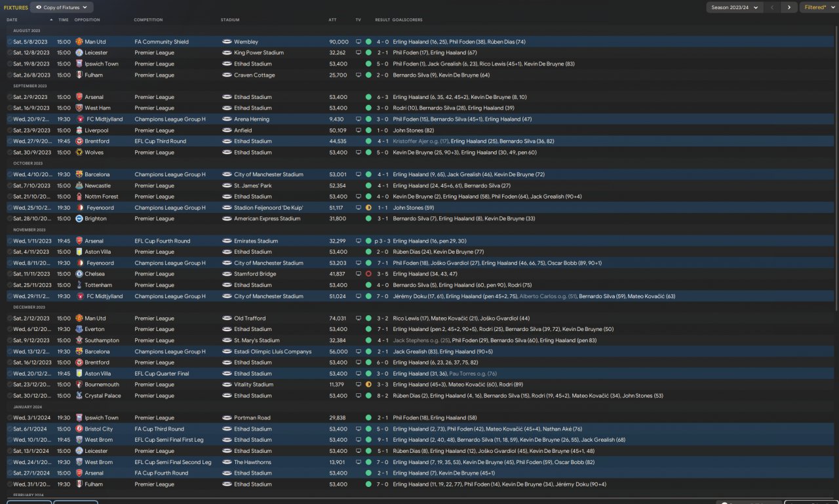
Task: Open King Power Stadium link
Action: coord(259,53)
